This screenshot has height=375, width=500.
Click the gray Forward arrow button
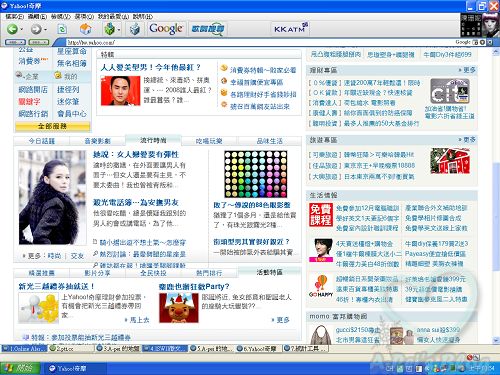(x=36, y=29)
